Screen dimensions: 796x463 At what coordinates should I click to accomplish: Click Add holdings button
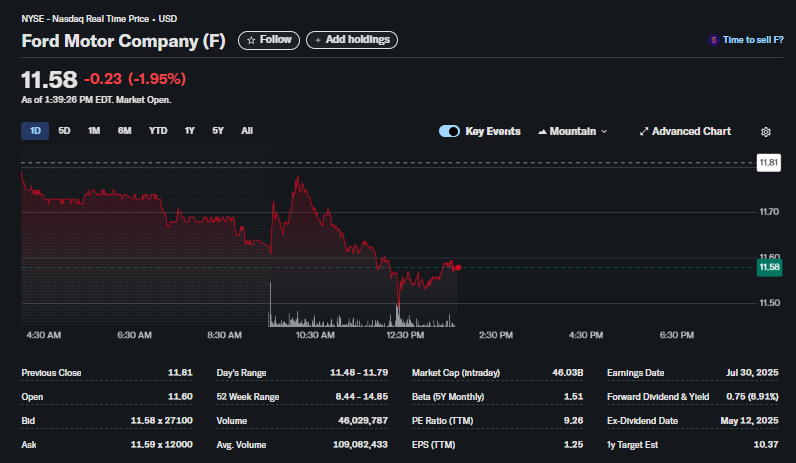pyautogui.click(x=352, y=40)
